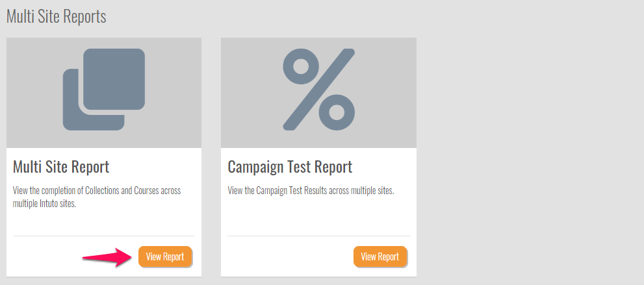Select the Multi Site Report card title

pyautogui.click(x=61, y=167)
